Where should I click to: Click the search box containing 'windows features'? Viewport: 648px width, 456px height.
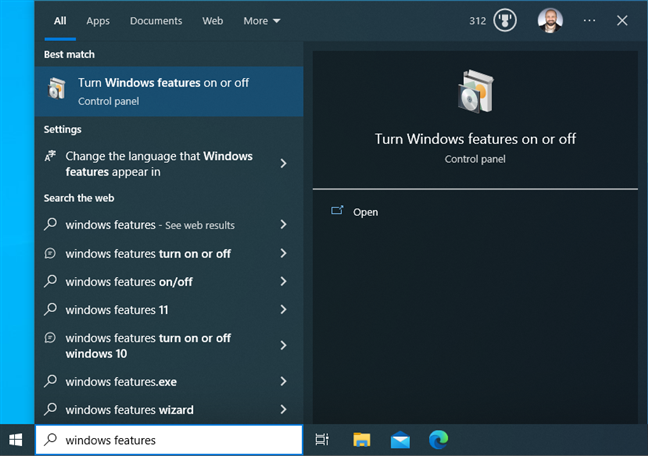169,440
